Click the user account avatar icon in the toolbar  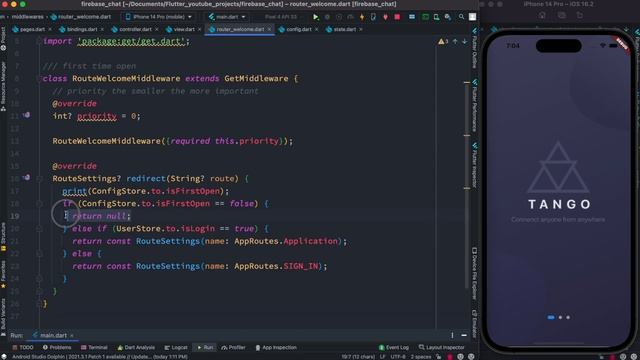click(x=472, y=17)
